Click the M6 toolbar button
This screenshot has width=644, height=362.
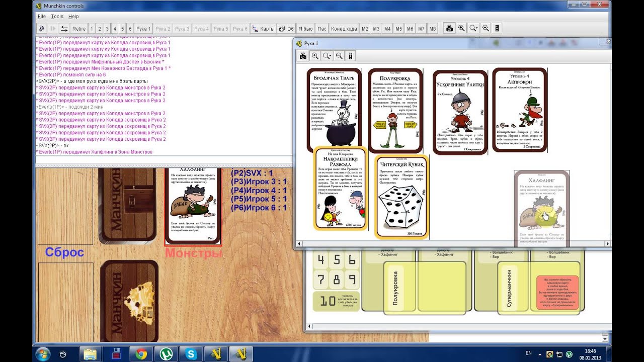click(410, 29)
